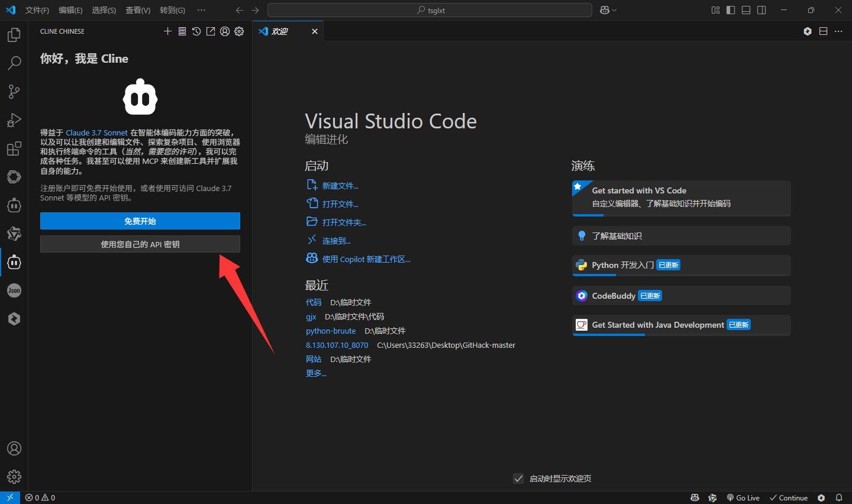Click hexagon lightning icon in status bar
The image size is (852, 504).
pos(821,497)
